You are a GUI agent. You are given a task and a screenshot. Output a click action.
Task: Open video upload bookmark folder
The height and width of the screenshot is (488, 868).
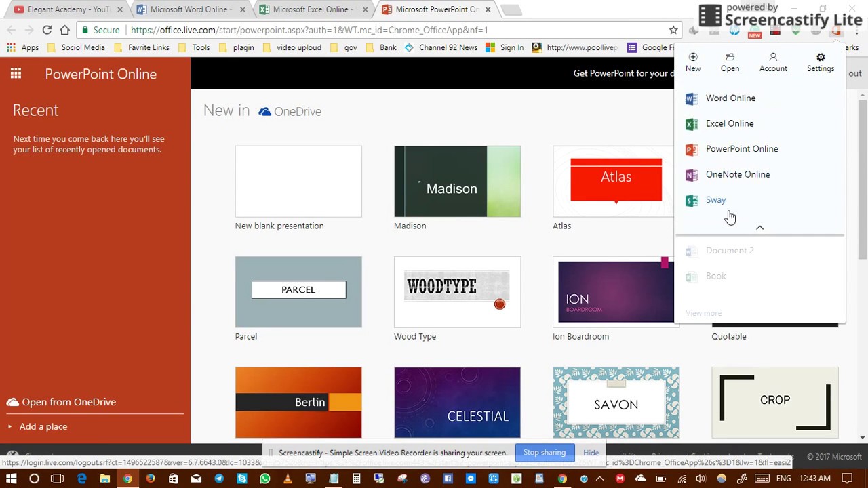click(292, 47)
